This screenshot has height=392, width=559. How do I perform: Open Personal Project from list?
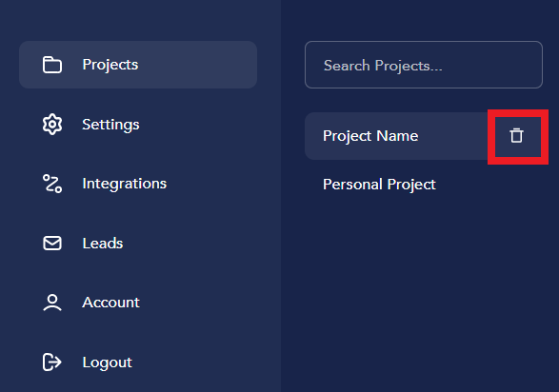click(379, 185)
